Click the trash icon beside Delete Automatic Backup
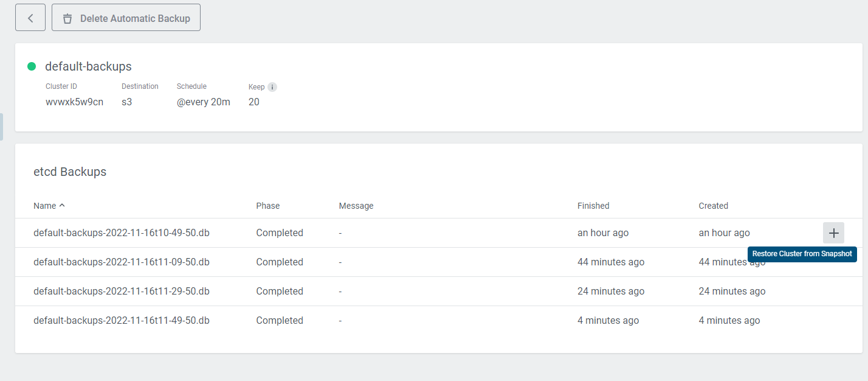 coord(67,18)
